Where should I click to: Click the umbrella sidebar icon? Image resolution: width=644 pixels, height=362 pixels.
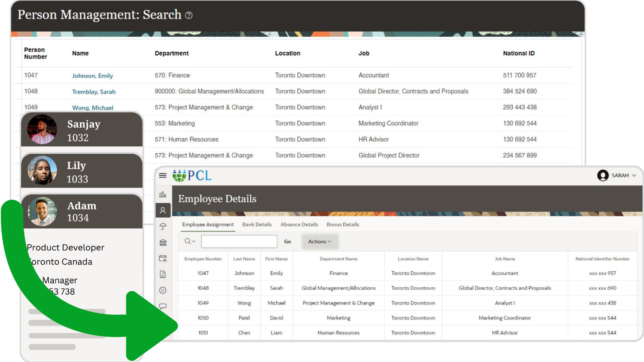click(x=163, y=226)
